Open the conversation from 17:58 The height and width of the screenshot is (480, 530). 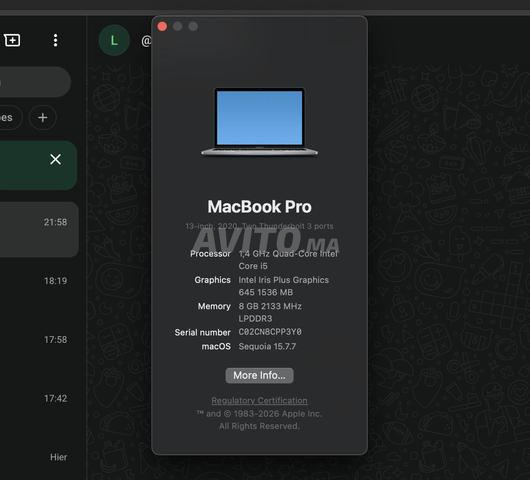tap(39, 347)
